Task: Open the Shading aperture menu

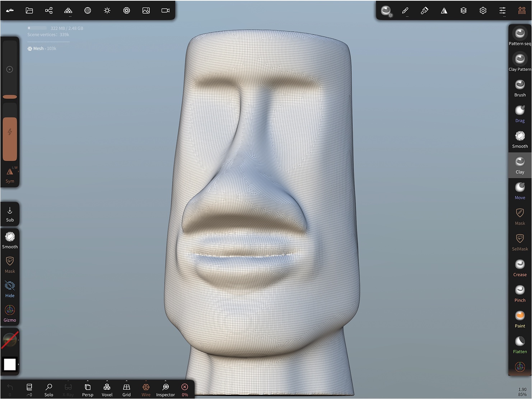Action: coord(126,10)
